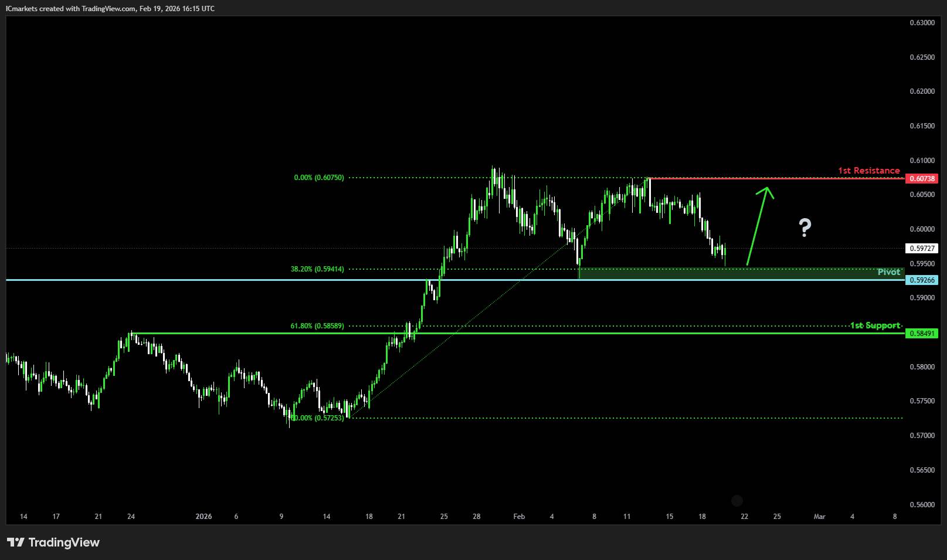
Task: Select the 38.20% (0.59414) Fibonacci label
Action: coord(317,269)
